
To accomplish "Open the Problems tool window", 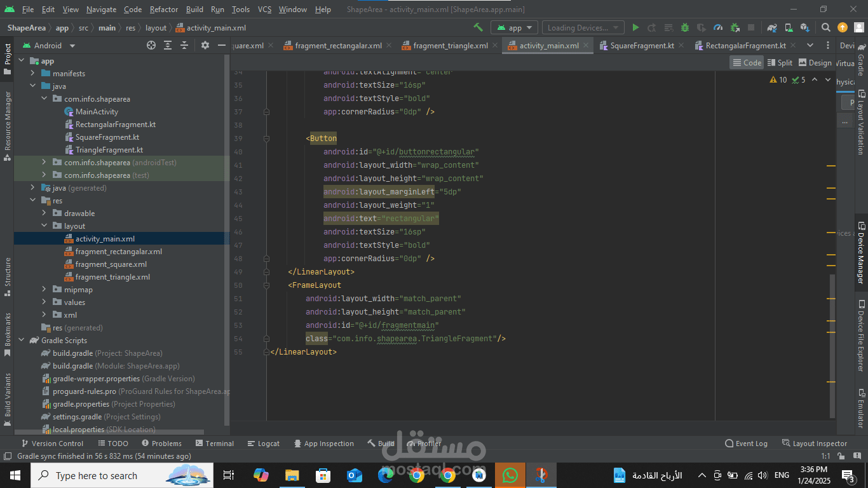I will (x=161, y=444).
